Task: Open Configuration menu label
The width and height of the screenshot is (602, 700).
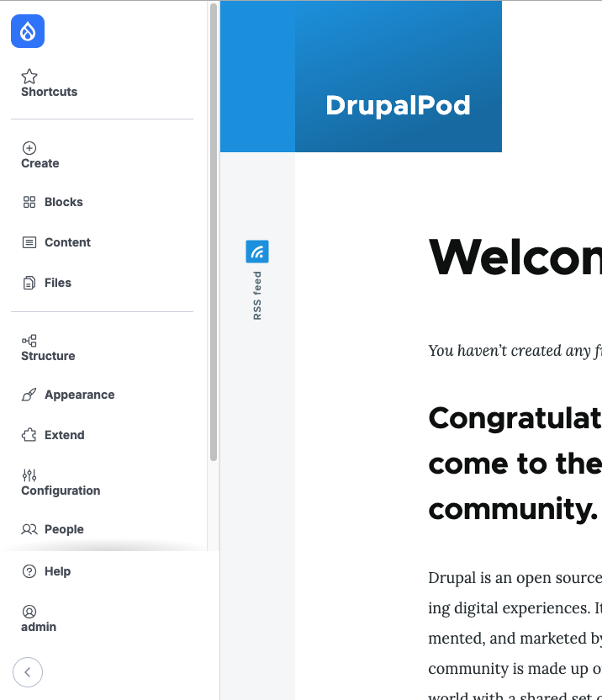Action: (61, 491)
